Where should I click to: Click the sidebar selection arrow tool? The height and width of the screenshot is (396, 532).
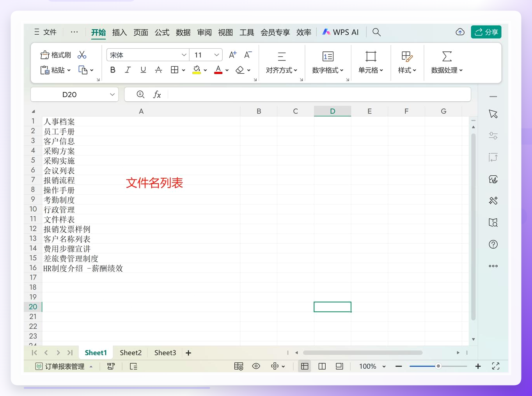click(x=493, y=114)
